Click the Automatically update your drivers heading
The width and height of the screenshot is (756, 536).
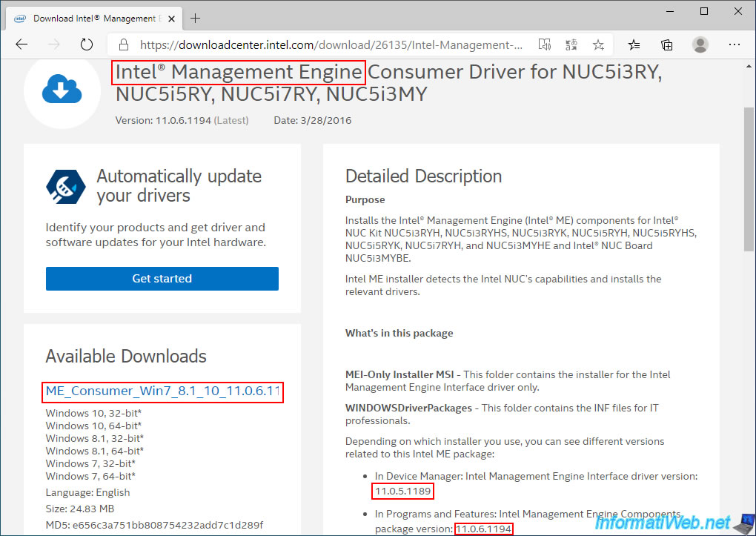pyautogui.click(x=179, y=186)
